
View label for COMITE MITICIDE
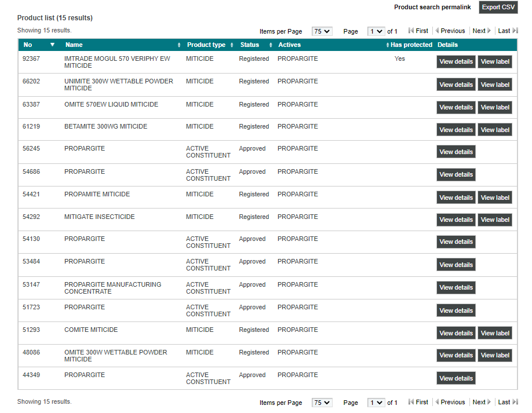pos(495,333)
